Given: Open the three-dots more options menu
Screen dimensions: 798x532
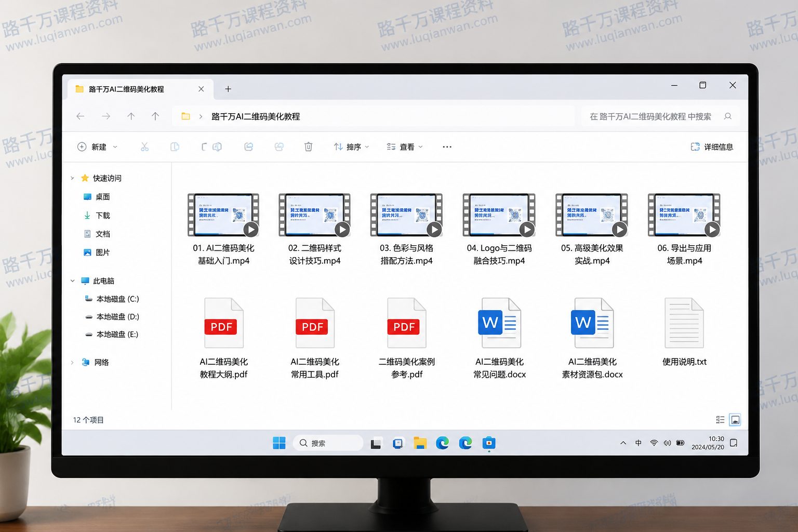Looking at the screenshot, I should pyautogui.click(x=447, y=147).
